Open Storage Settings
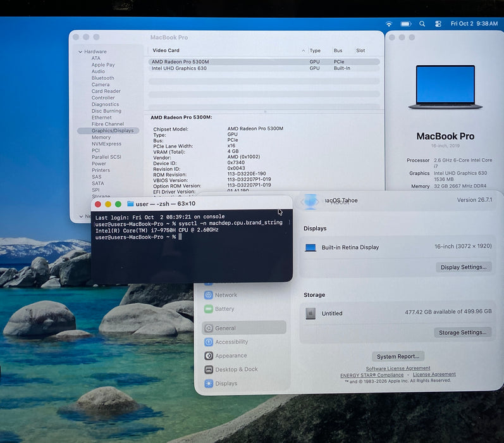The image size is (504, 443). (x=462, y=332)
